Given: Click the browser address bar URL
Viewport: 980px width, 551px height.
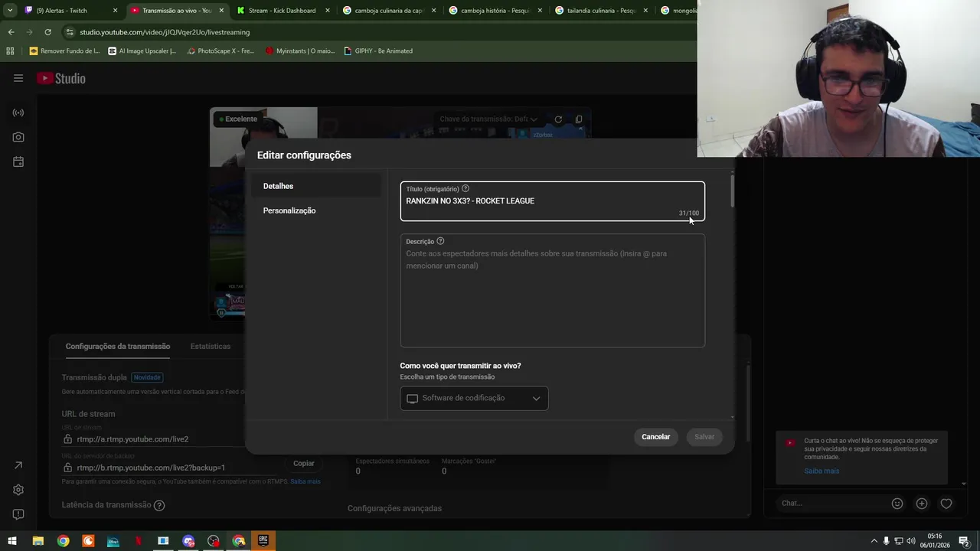Looking at the screenshot, I should point(165,32).
